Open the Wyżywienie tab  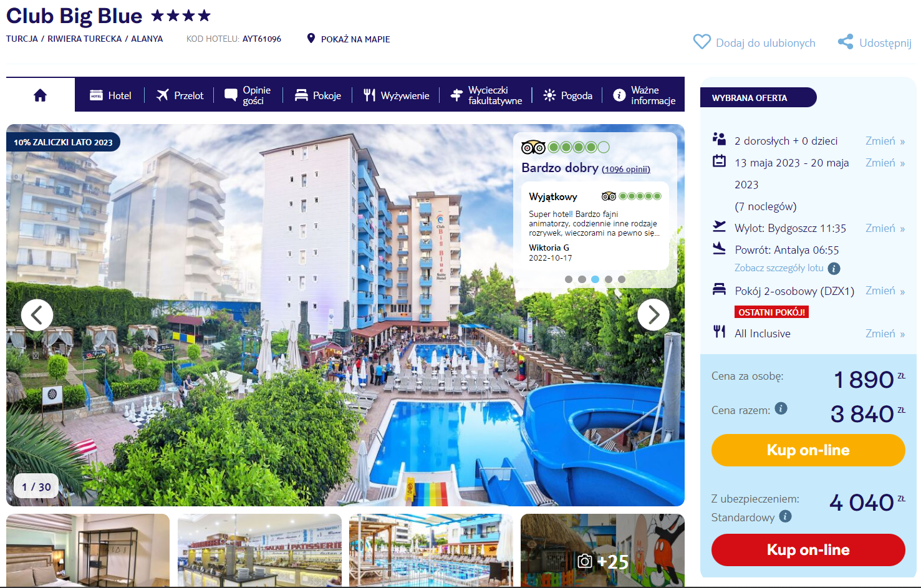pyautogui.click(x=397, y=95)
